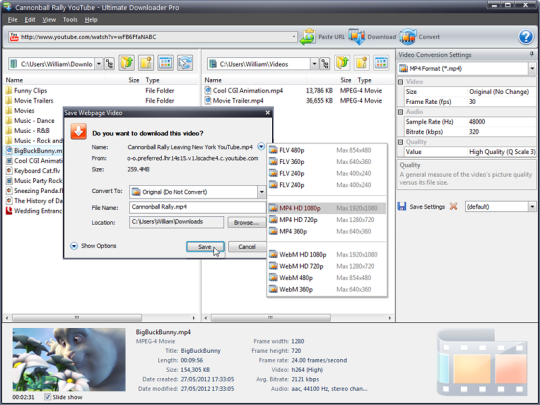Open video quality dropdown next to Name

[x=261, y=147]
